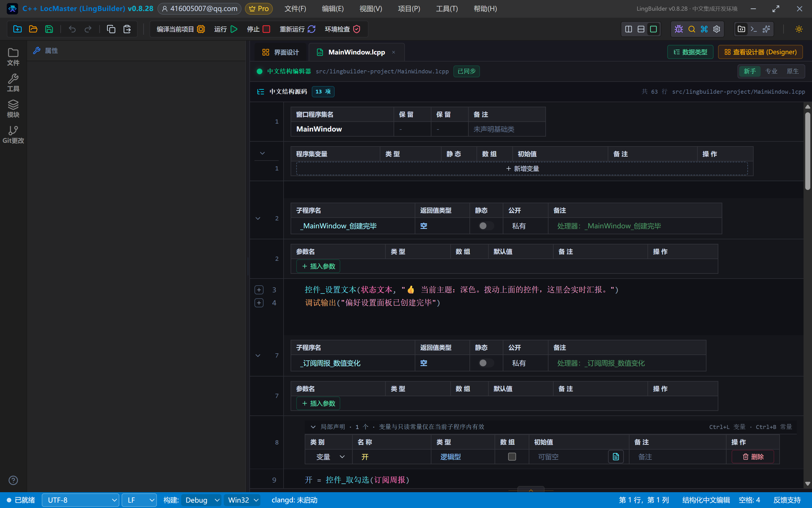Click the 删除 button for variable 开
812x508 pixels.
(x=753, y=457)
